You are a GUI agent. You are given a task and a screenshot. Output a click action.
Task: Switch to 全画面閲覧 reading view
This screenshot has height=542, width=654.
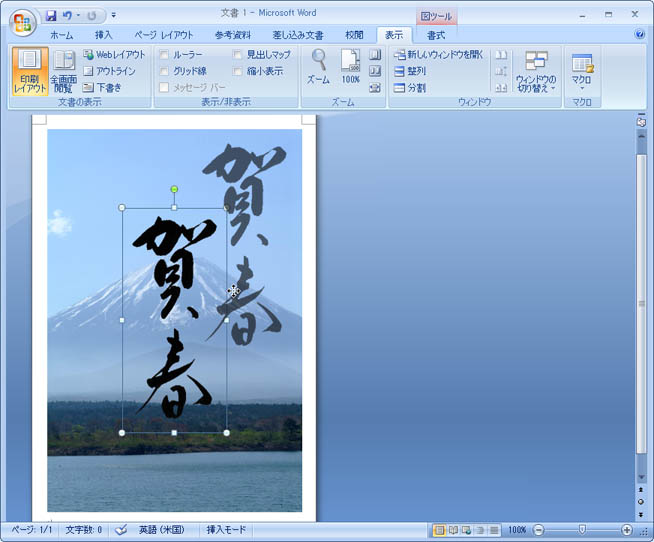[x=64, y=70]
